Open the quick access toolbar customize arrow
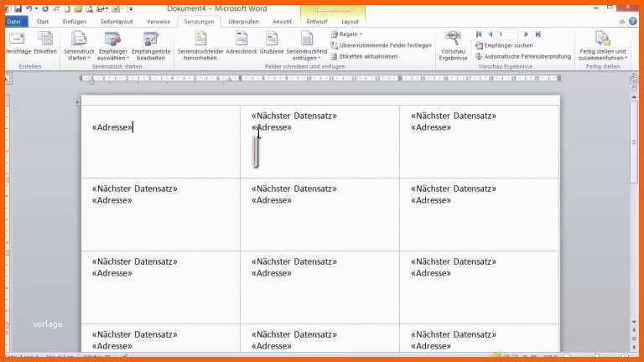This screenshot has height=362, width=644. (x=131, y=8)
